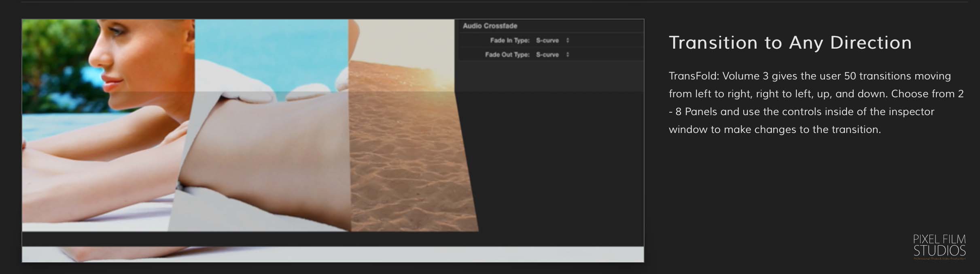Image resolution: width=980 pixels, height=274 pixels.
Task: Click the 'Transition to Any Direction' heading
Action: (x=790, y=43)
